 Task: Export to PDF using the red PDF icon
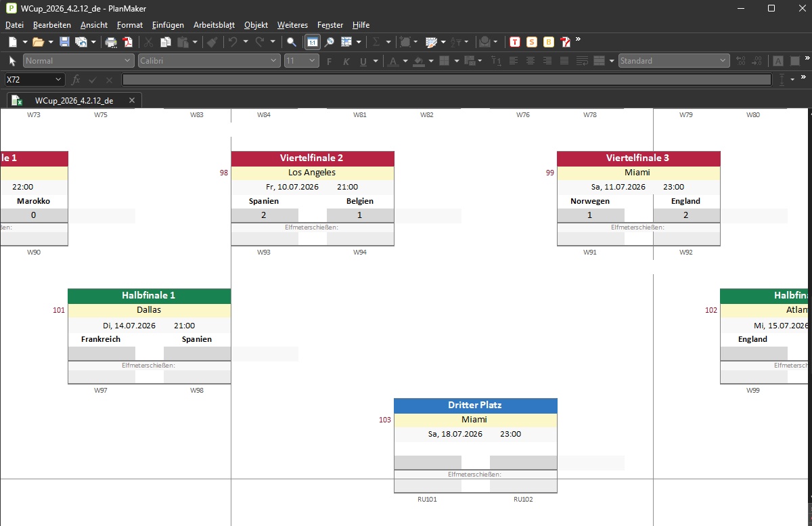click(127, 42)
